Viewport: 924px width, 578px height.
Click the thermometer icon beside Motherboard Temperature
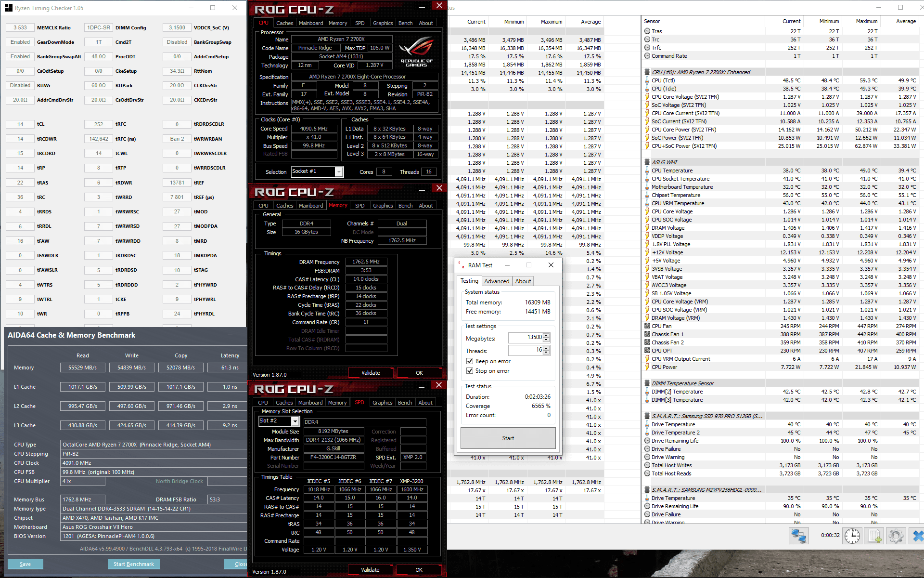coord(647,187)
